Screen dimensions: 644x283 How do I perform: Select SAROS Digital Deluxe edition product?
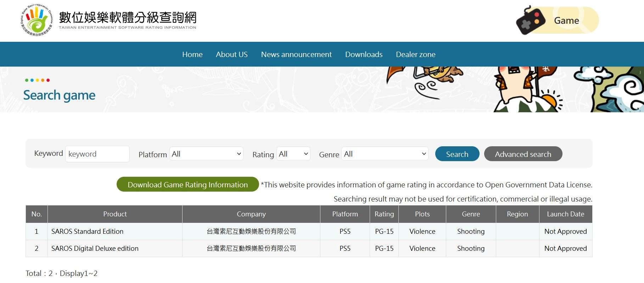pyautogui.click(x=95, y=248)
